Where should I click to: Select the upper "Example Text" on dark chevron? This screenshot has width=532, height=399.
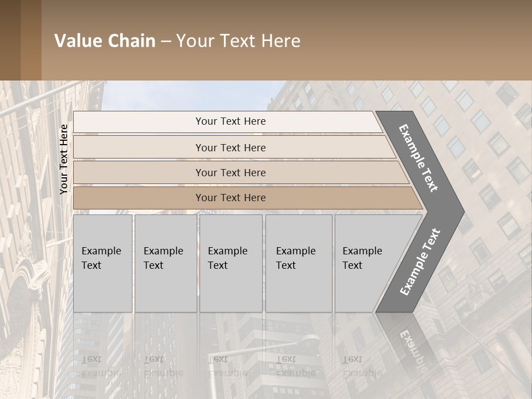[x=418, y=158]
